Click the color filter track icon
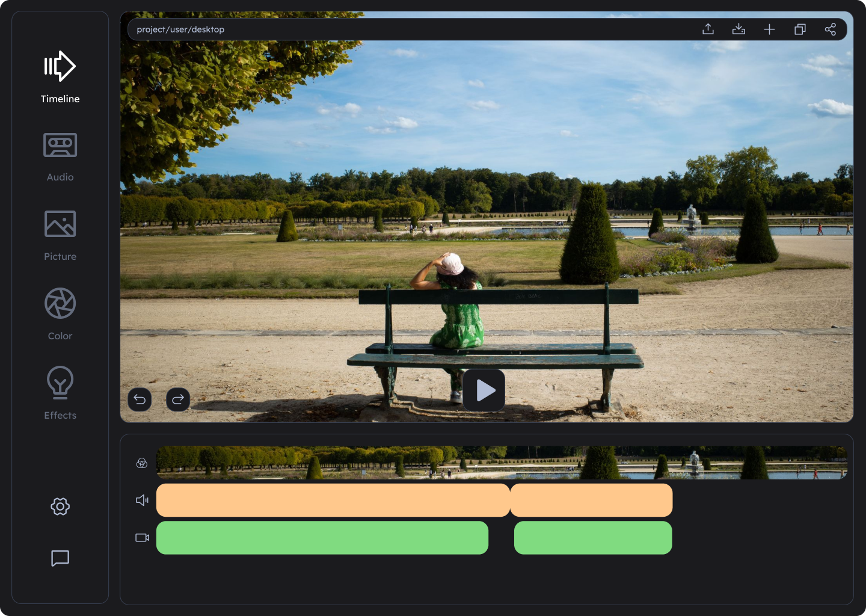 [x=142, y=463]
